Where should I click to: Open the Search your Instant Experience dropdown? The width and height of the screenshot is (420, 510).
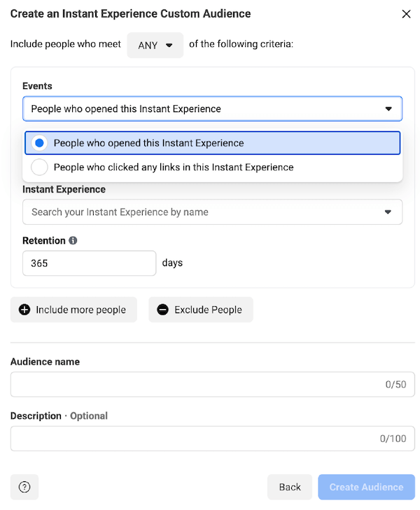point(212,212)
